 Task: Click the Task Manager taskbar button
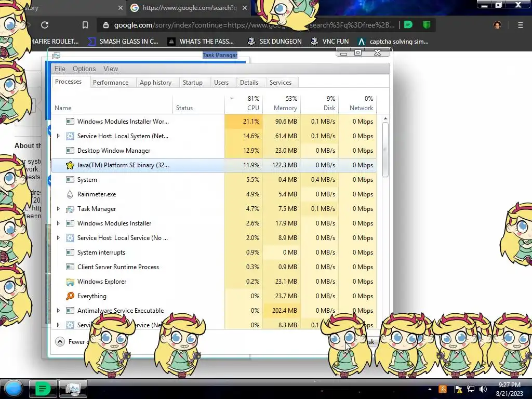73,389
